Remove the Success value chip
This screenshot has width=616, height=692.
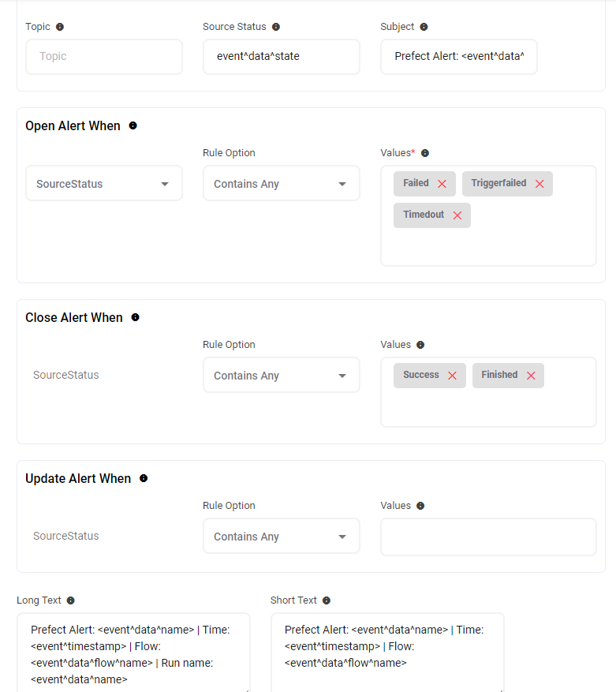pyautogui.click(x=452, y=376)
